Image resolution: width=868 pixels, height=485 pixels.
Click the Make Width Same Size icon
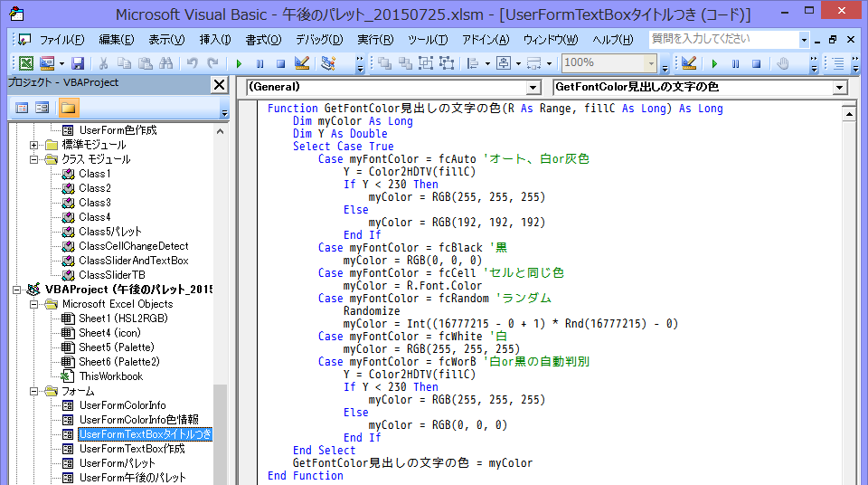point(534,63)
